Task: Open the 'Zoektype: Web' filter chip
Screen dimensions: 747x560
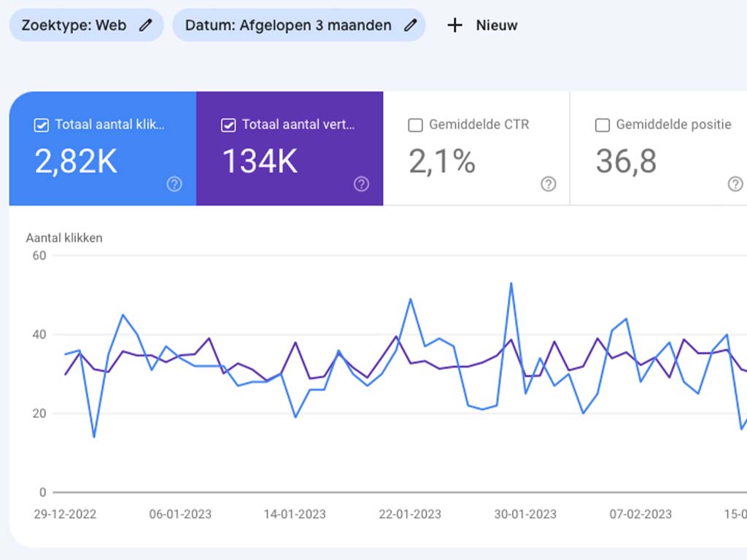Action: click(x=74, y=26)
